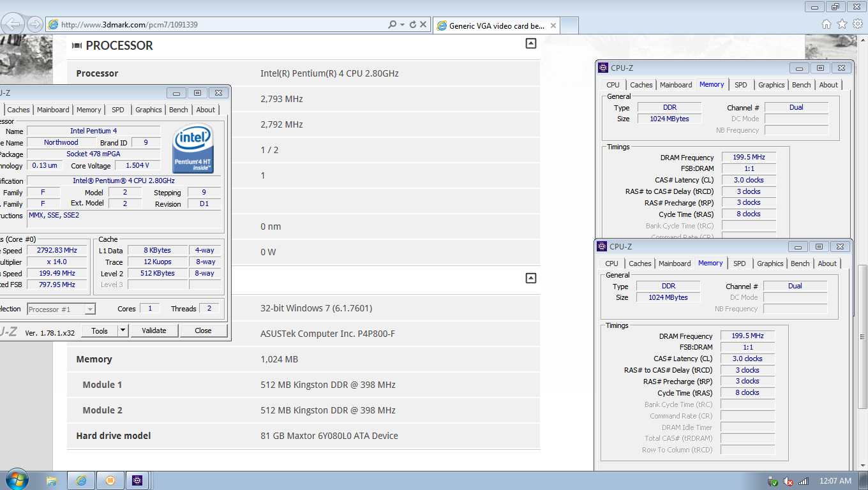The image size is (868, 490).
Task: Click the Intel Pentium 4 HT logo
Action: pos(193,148)
